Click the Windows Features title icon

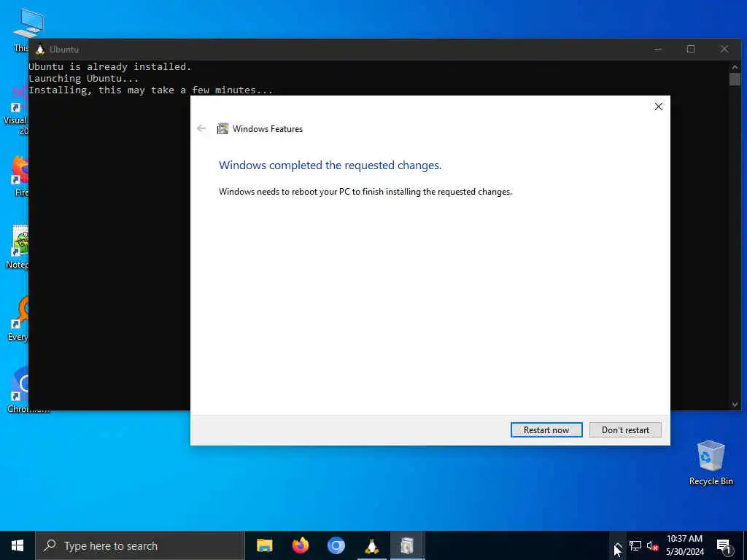[x=222, y=128]
